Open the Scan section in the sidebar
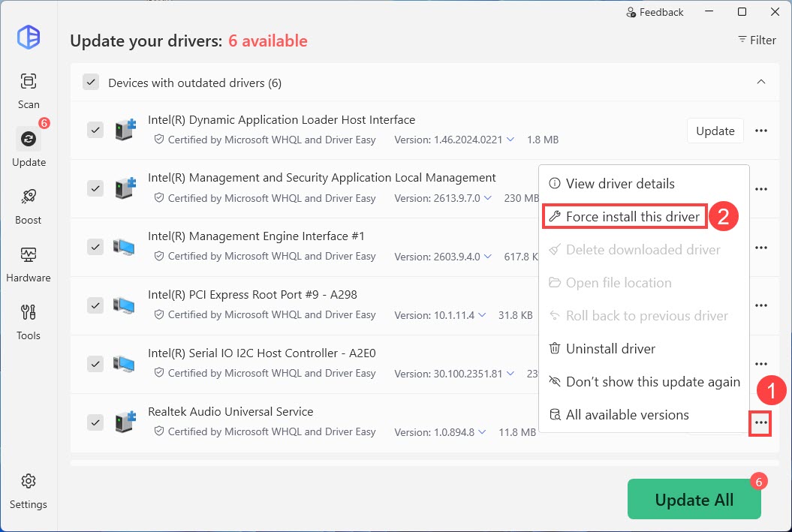The height and width of the screenshot is (532, 792). click(x=29, y=91)
